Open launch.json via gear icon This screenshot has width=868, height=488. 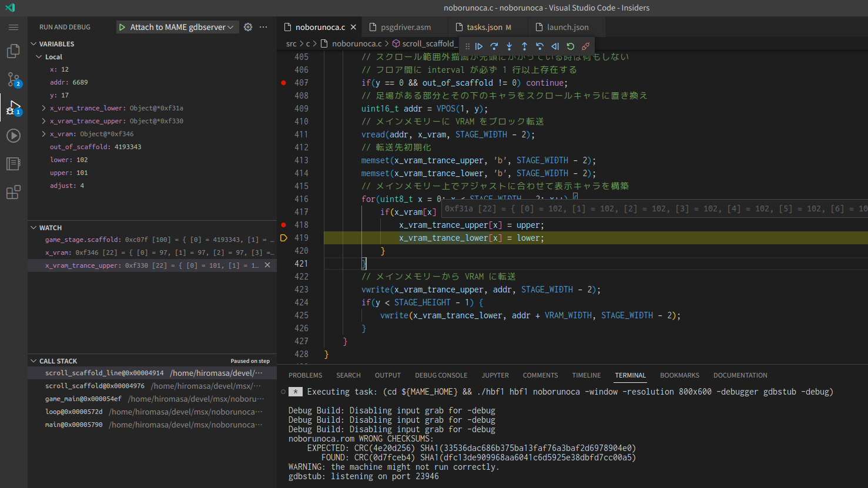coord(248,27)
